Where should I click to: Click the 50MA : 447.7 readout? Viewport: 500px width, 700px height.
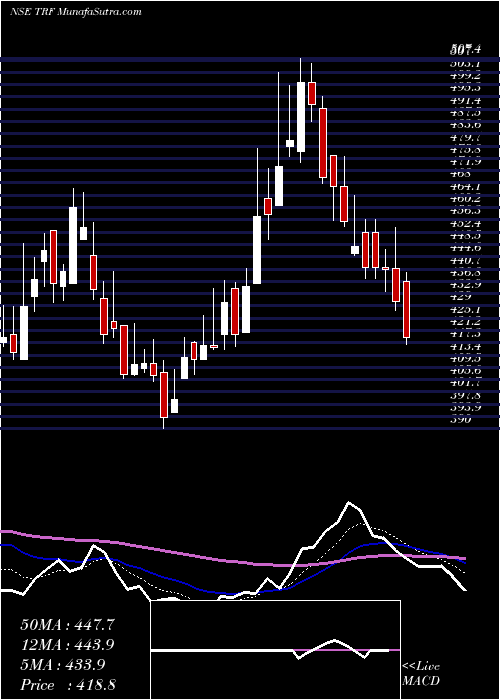tap(68, 625)
